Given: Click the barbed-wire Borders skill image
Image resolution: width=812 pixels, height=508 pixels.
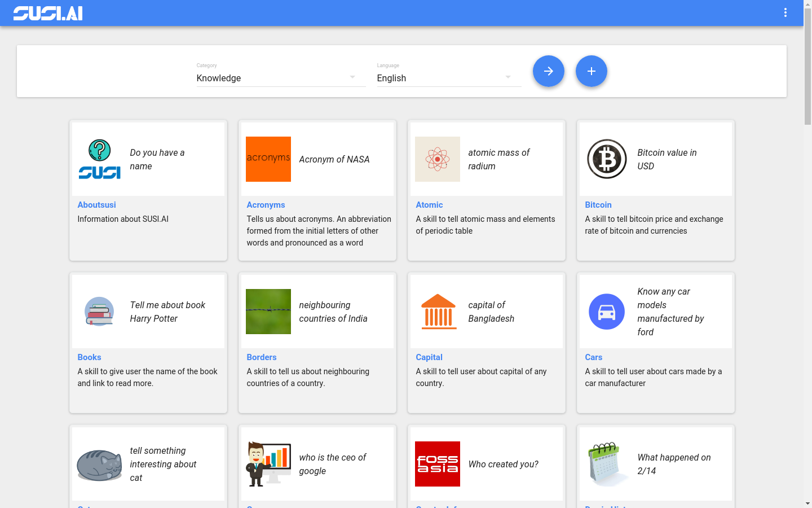Looking at the screenshot, I should (268, 312).
